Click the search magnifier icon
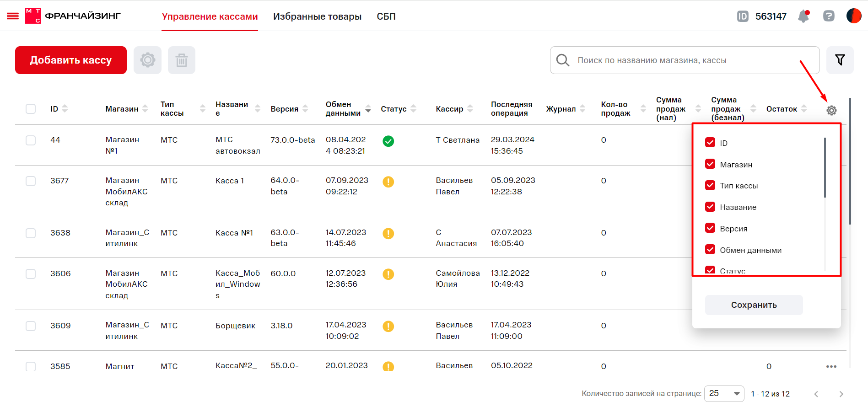Image resolution: width=868 pixels, height=407 pixels. pyautogui.click(x=563, y=60)
